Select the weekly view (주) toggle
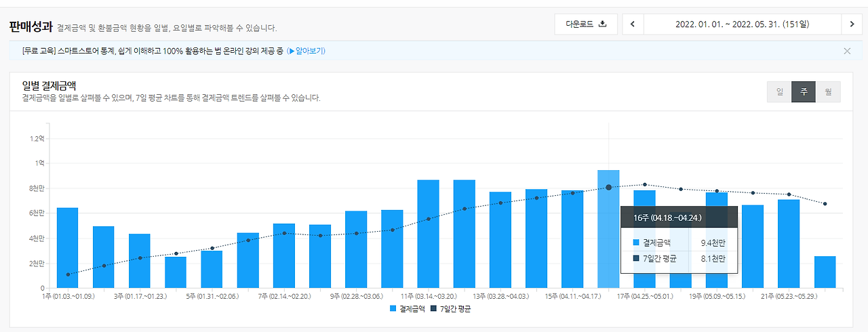 coord(804,92)
